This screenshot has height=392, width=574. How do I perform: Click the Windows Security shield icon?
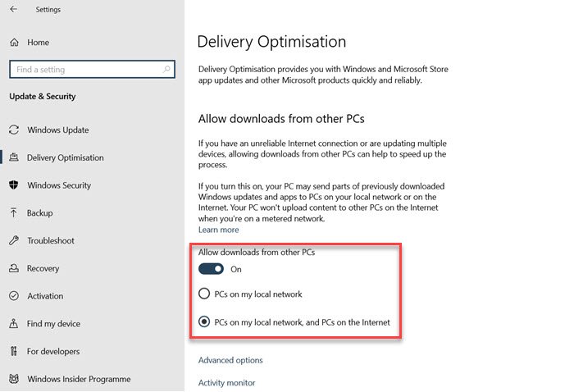coord(14,185)
